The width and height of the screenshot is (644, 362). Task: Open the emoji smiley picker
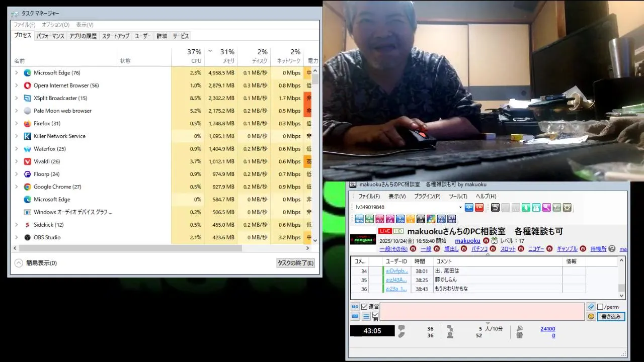(591, 316)
